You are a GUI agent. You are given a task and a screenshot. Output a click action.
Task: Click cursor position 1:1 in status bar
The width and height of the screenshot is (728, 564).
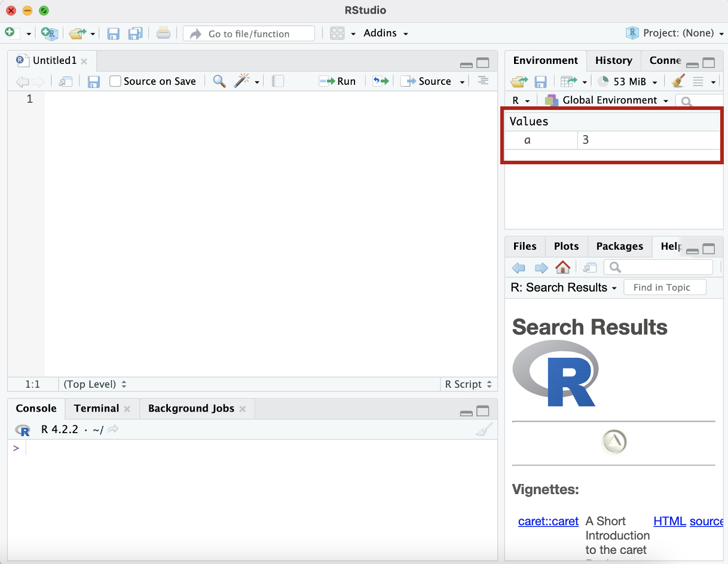(32, 384)
